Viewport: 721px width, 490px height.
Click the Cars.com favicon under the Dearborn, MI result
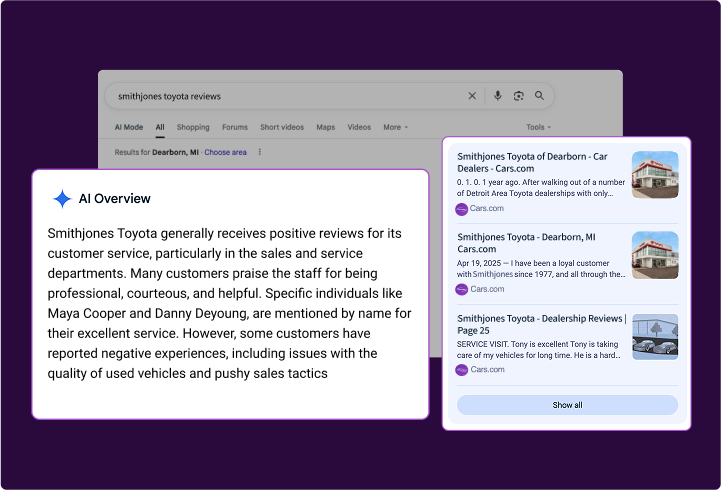coord(462,290)
